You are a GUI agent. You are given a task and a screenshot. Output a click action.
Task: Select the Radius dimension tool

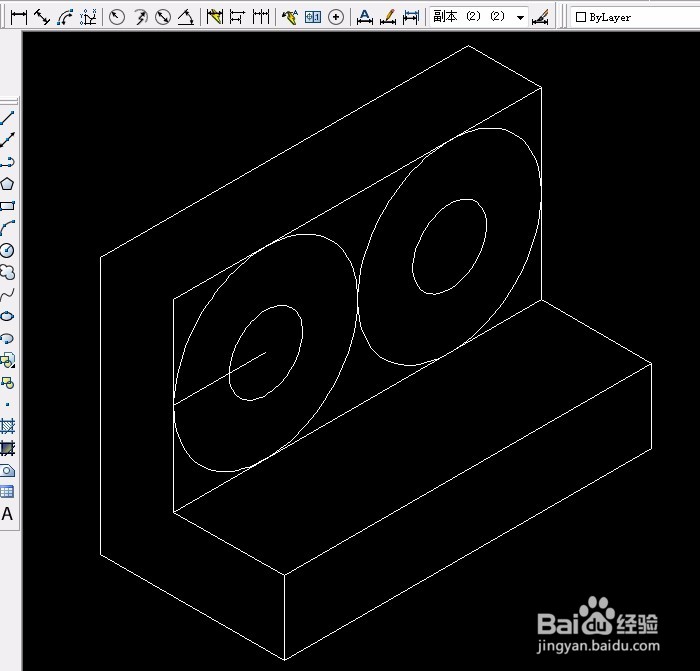(x=117, y=17)
